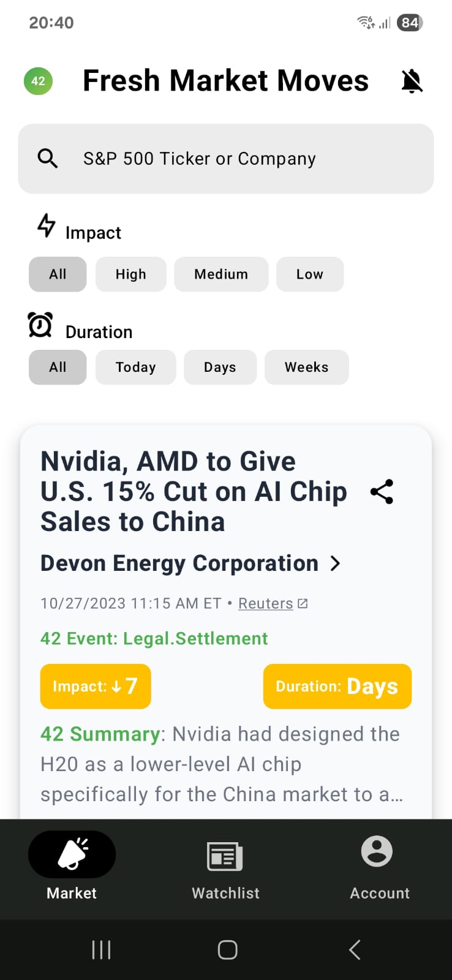Switch to the Account tab
Viewport: 452px width, 980px height.
379,868
